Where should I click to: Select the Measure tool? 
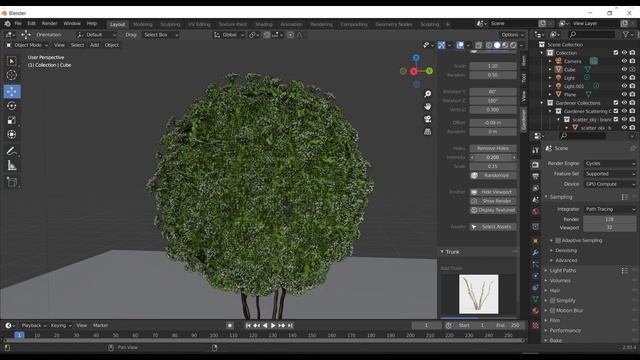(x=12, y=165)
